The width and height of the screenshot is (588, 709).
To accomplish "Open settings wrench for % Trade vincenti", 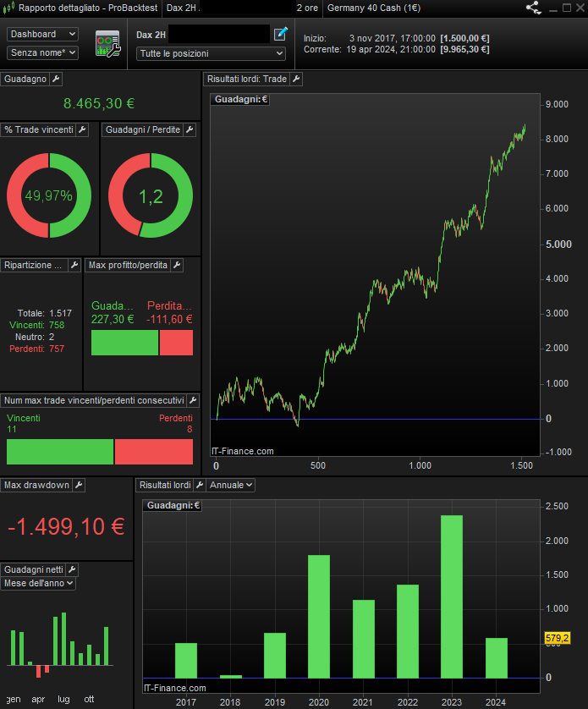I will [x=82, y=129].
